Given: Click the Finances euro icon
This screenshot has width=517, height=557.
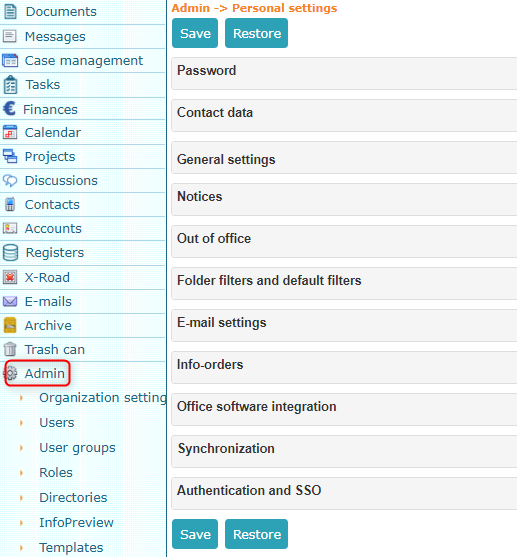Looking at the screenshot, I should [x=10, y=109].
